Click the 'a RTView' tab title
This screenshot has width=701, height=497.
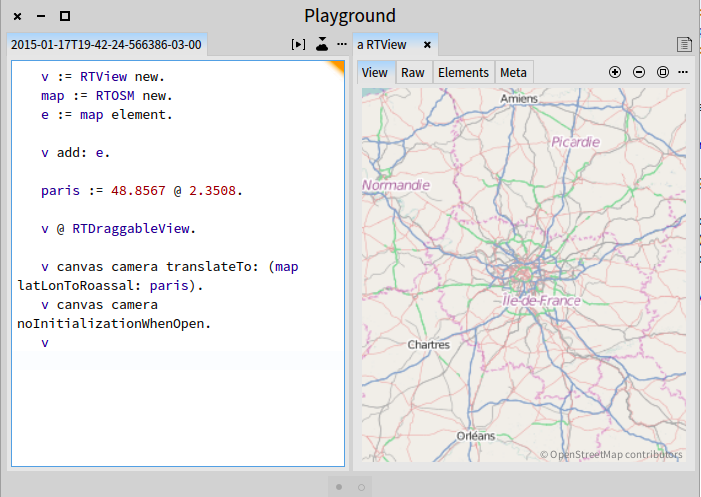pyautogui.click(x=382, y=45)
